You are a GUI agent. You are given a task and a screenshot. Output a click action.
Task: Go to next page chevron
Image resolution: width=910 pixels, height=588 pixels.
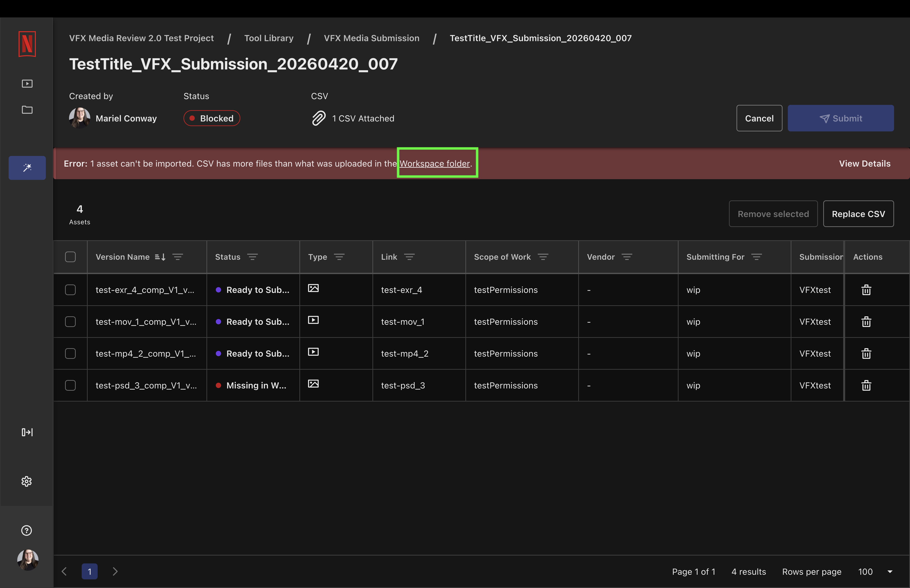[115, 572]
